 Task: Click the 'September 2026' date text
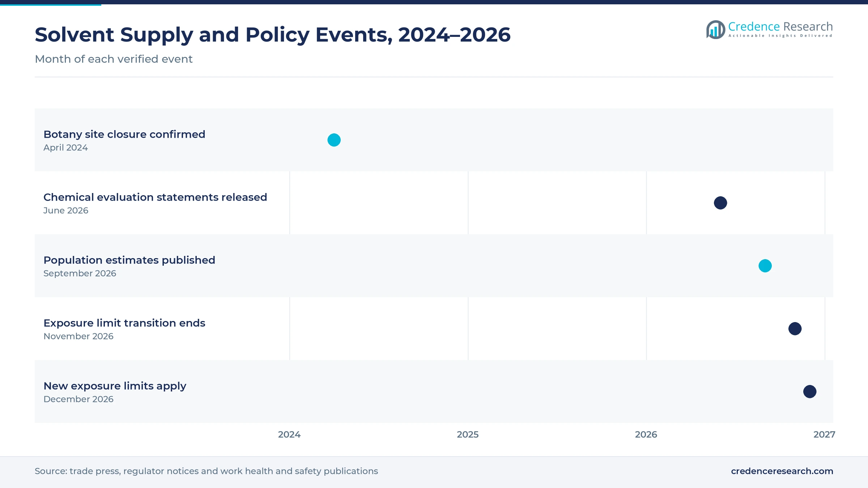pos(80,274)
